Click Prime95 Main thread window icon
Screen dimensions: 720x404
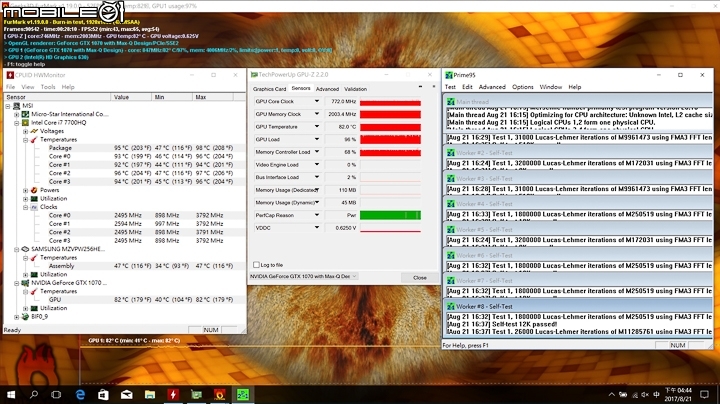click(x=451, y=102)
